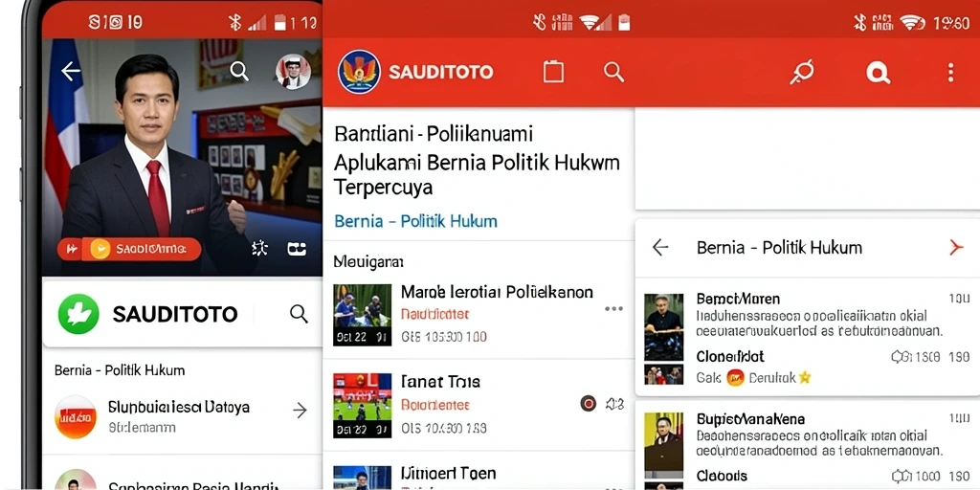Click the bell icon on the Tanat Tois row

614,405
